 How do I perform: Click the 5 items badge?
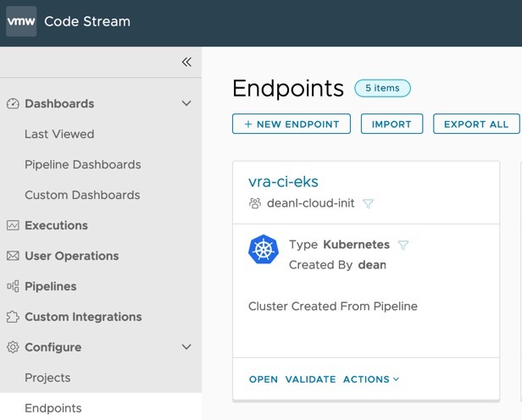click(382, 88)
